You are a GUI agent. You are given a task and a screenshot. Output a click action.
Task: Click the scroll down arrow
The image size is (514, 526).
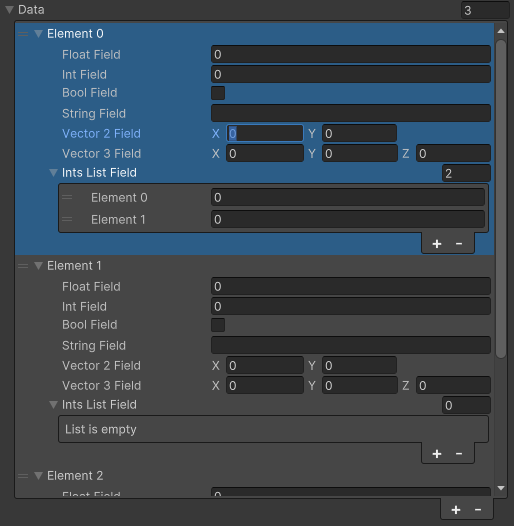point(501,488)
